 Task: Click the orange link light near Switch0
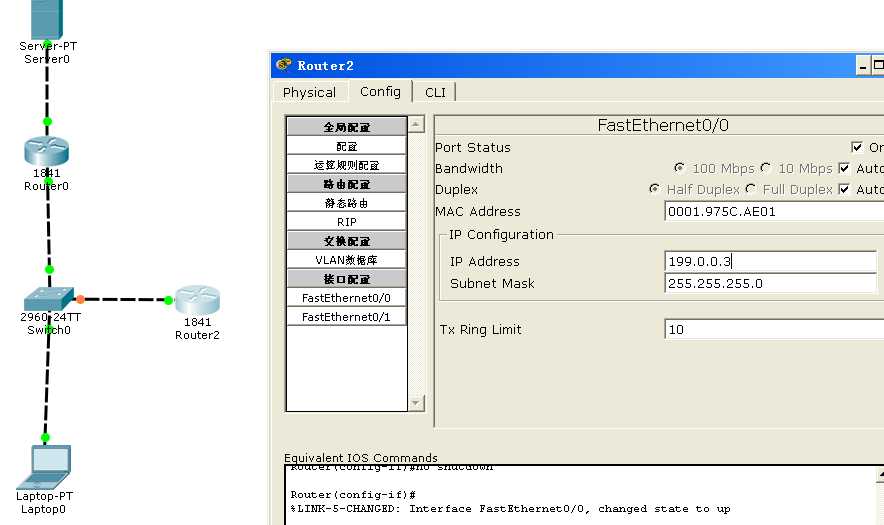(x=80, y=299)
